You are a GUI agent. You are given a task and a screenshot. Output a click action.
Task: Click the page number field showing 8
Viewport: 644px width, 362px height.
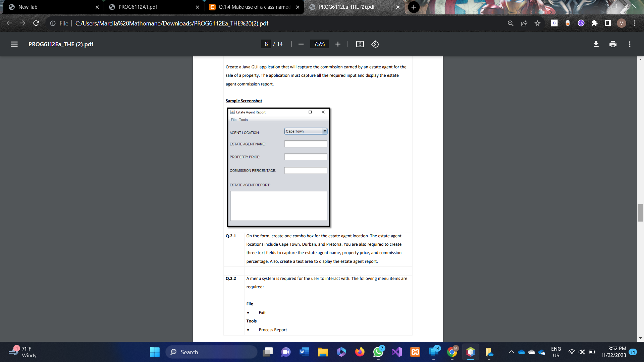click(x=266, y=44)
